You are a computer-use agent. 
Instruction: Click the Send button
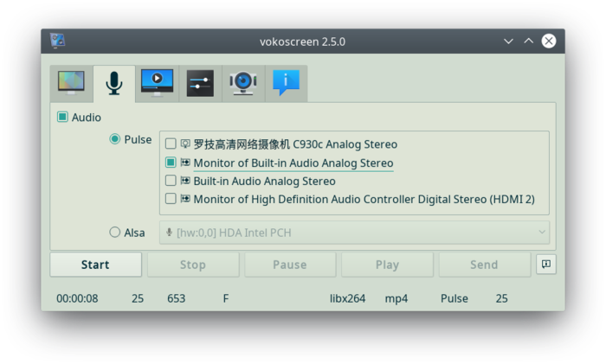(485, 265)
